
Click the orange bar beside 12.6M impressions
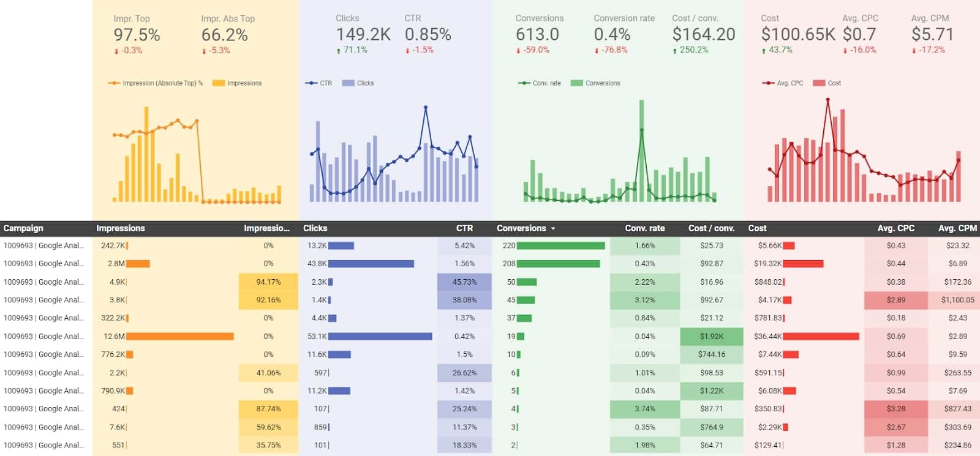click(x=180, y=337)
